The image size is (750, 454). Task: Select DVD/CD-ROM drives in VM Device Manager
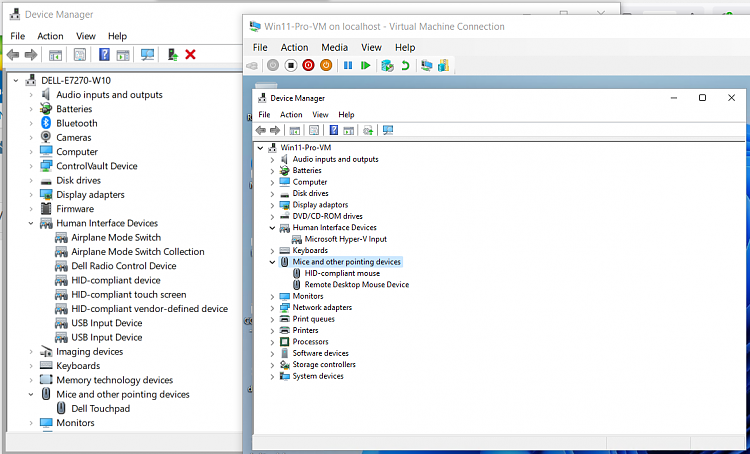[x=328, y=216]
